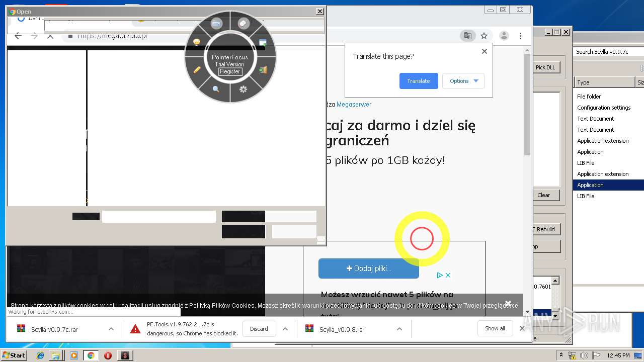Switch to Chrome on taskbar
Viewport: 644px width, 362px height.
tap(91, 355)
